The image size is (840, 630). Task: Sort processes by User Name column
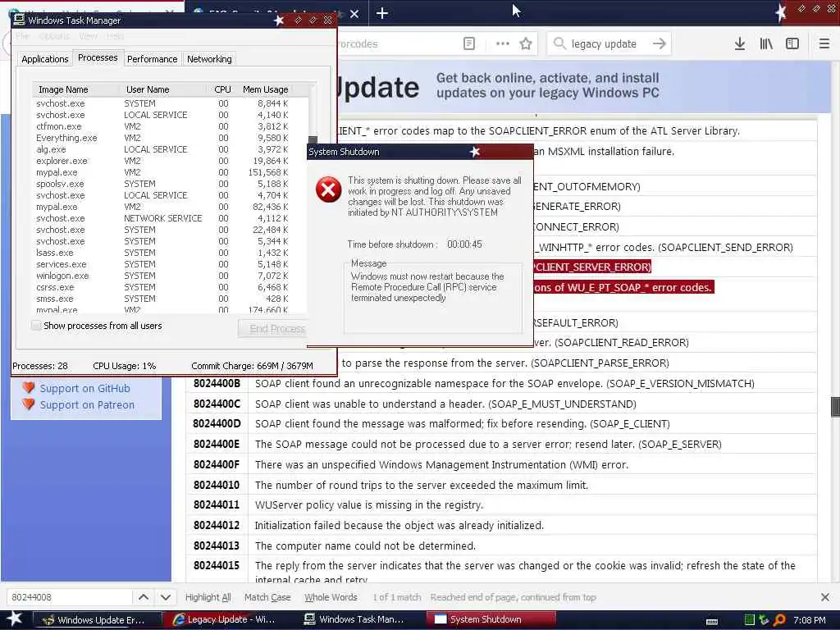tap(163, 89)
